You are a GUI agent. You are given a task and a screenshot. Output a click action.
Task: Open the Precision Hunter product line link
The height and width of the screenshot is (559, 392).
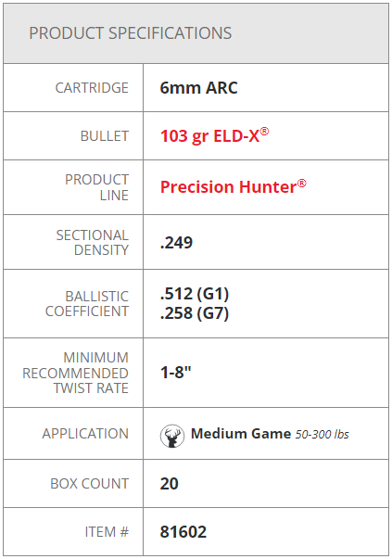tap(233, 187)
